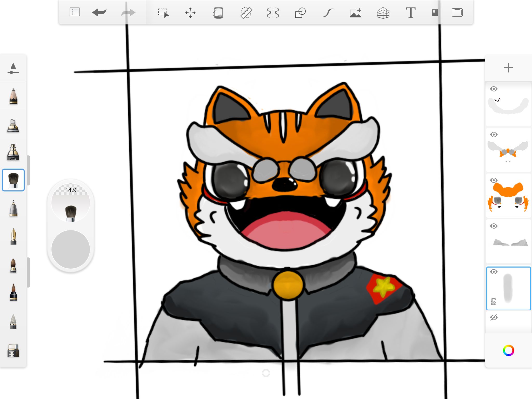This screenshot has height=399, width=532.
Task: Toggle transparency lock on active layer
Action: pyautogui.click(x=494, y=301)
